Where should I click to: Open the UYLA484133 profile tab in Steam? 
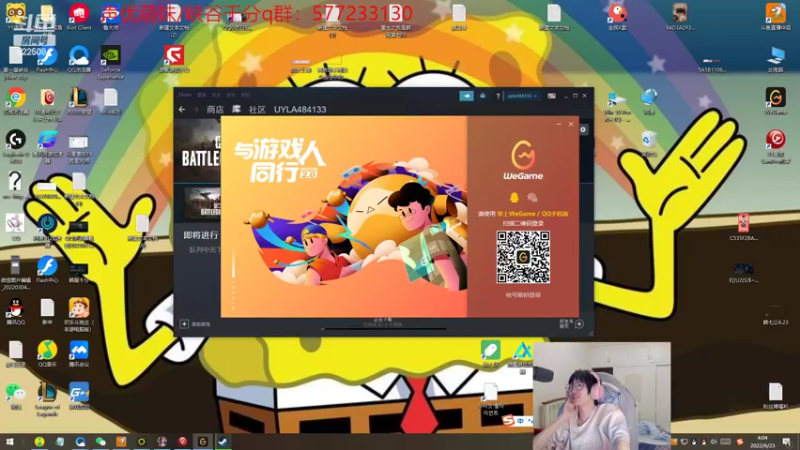tap(300, 110)
